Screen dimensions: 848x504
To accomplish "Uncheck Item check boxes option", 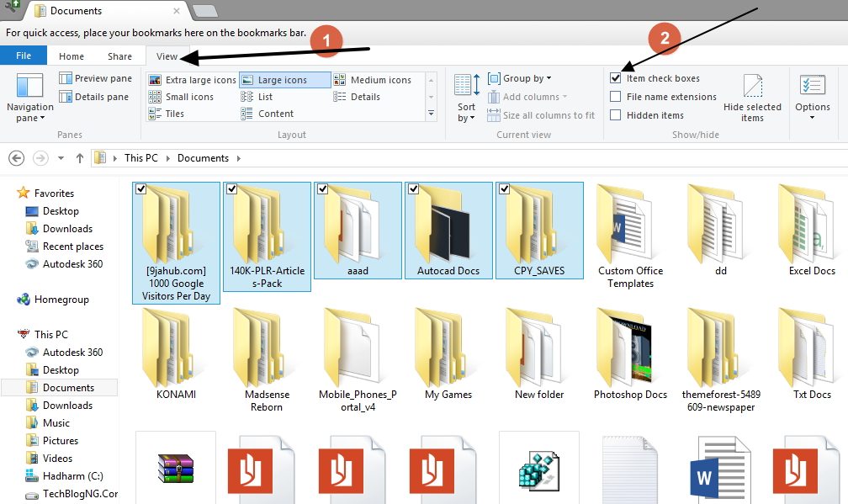I will 616,78.
